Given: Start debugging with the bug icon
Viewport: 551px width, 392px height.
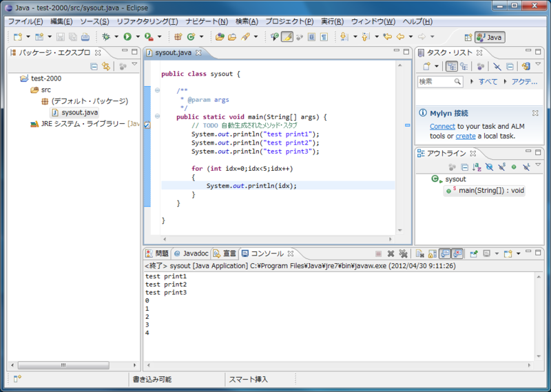Looking at the screenshot, I should point(106,37).
